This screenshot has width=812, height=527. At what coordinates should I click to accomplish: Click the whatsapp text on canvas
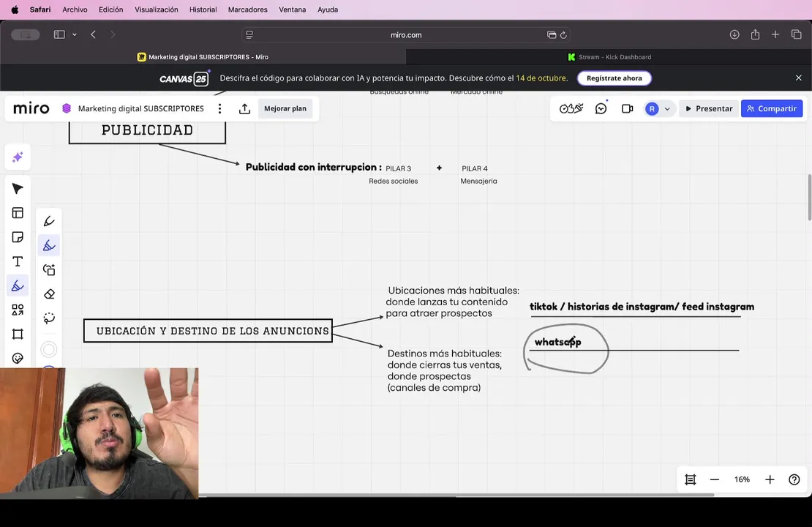pos(557,342)
